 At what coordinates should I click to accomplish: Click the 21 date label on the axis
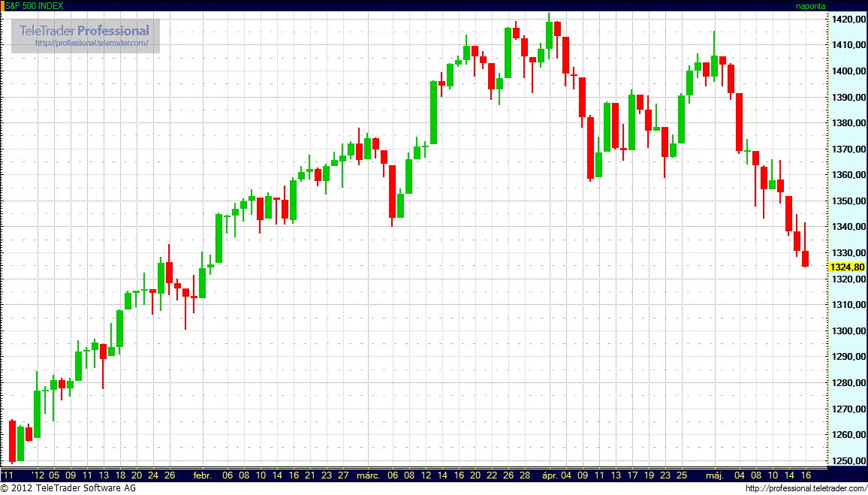310,475
